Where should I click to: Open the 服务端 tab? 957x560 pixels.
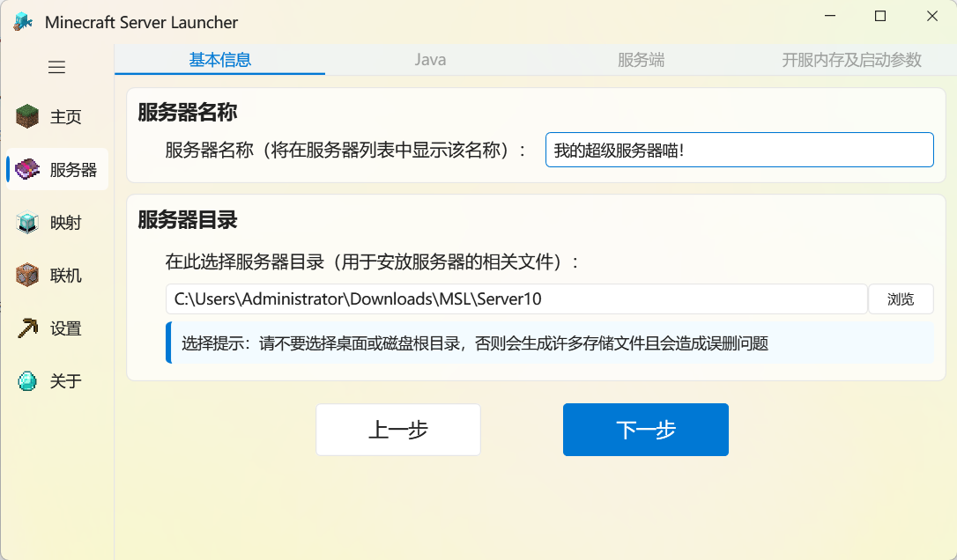pos(641,60)
